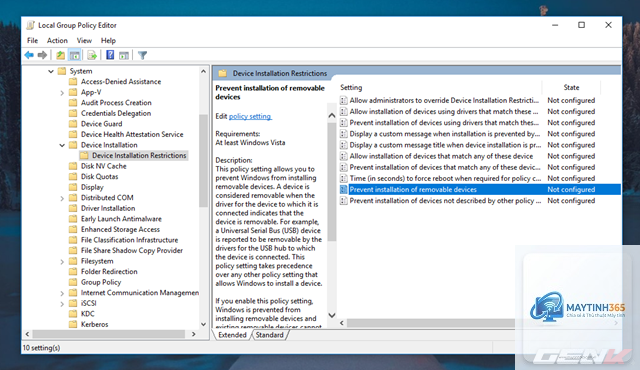Select Audit Process Creation folder
640x370 pixels.
coord(116,102)
